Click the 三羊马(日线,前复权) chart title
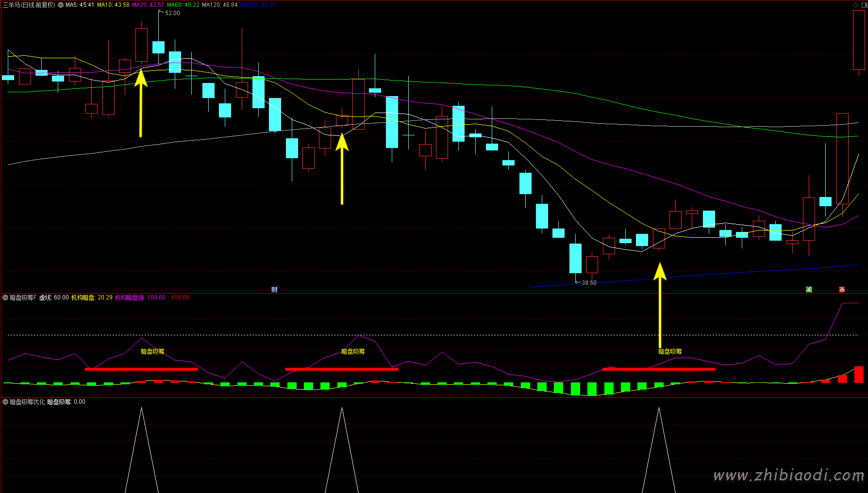The width and height of the screenshot is (868, 493). 29,5
